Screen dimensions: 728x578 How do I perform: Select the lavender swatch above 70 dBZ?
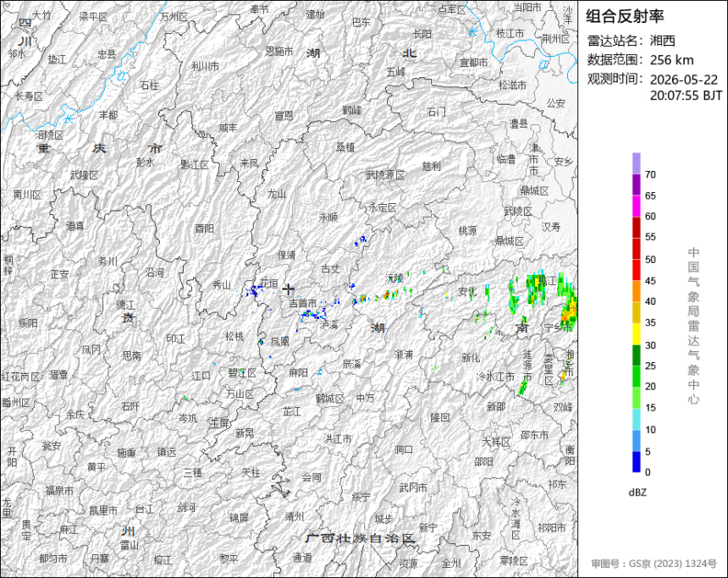pyautogui.click(x=636, y=163)
